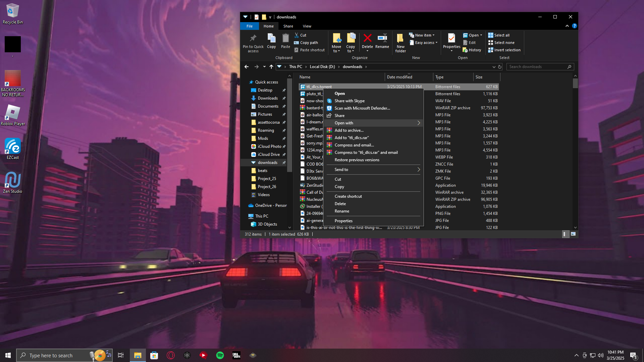Click the New folder ribbon icon
The height and width of the screenshot is (362, 644).
(400, 39)
